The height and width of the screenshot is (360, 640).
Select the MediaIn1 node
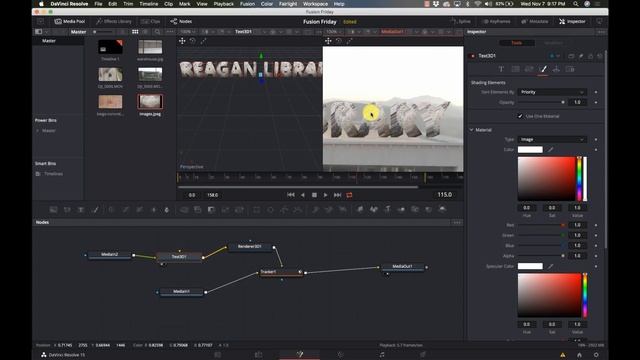[182, 292]
